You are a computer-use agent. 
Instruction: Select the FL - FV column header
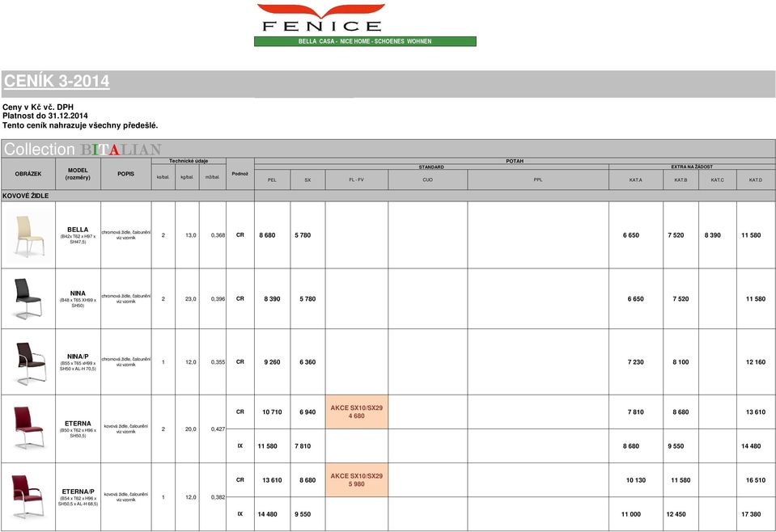point(356,180)
